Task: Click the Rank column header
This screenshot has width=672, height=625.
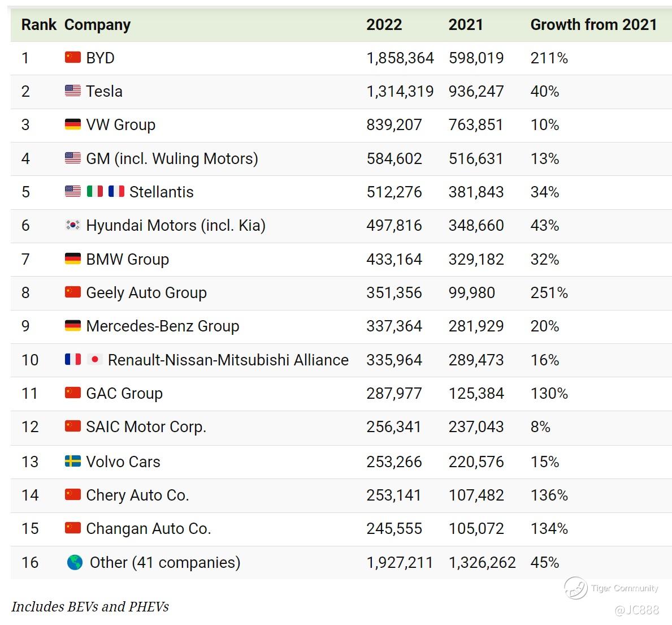Action: (38, 24)
